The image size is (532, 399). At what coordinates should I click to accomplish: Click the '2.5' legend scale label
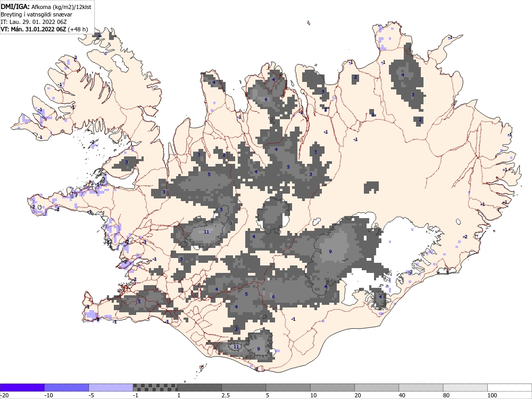[226, 395]
